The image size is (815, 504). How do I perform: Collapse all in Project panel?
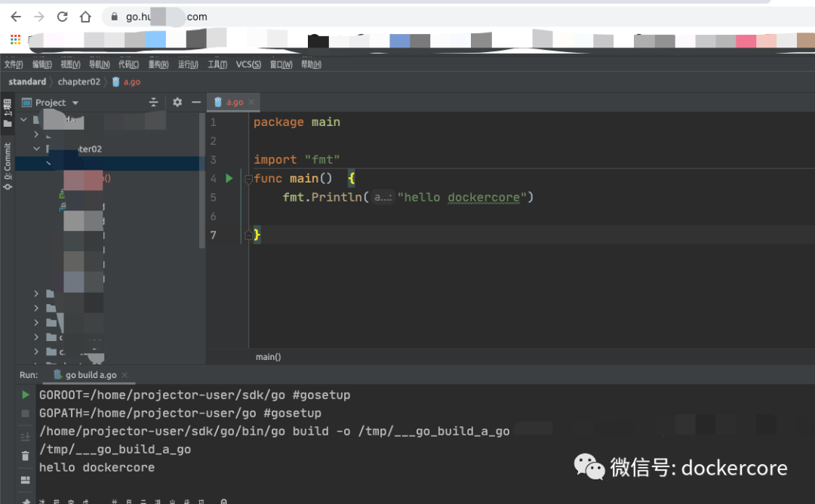coord(153,102)
